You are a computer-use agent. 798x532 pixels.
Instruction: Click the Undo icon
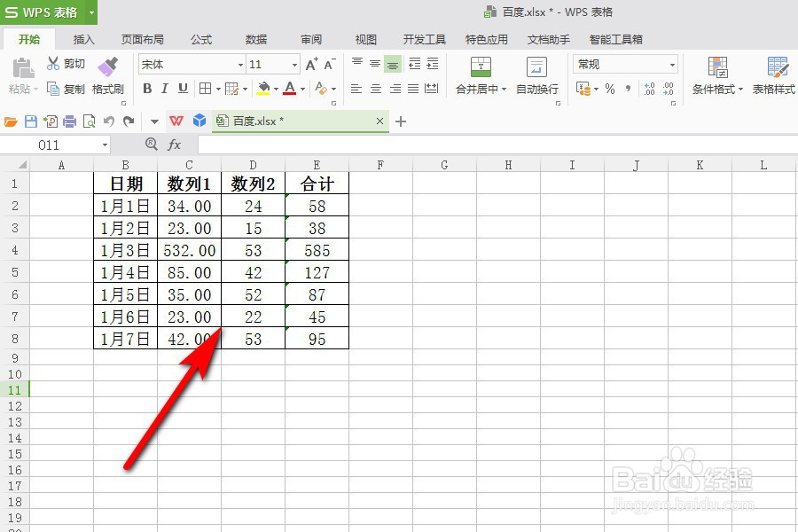click(106, 121)
